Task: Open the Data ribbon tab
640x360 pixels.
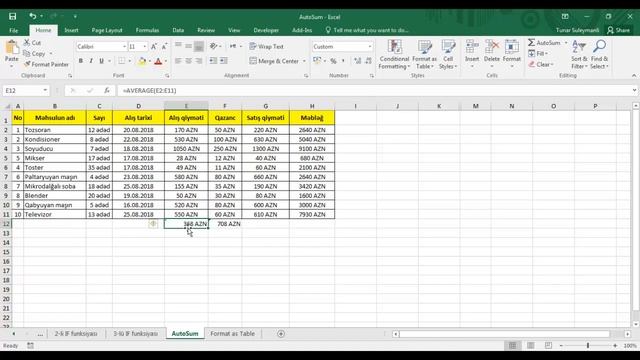Action: [178, 30]
